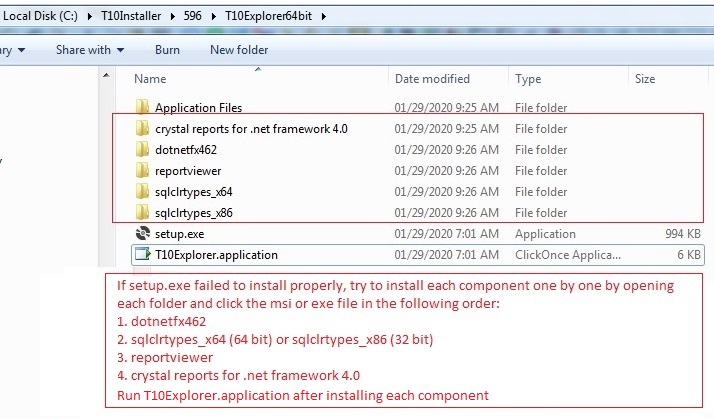Expand arrow after T10Installer breadcrumb
The width and height of the screenshot is (714, 419).
[173, 16]
